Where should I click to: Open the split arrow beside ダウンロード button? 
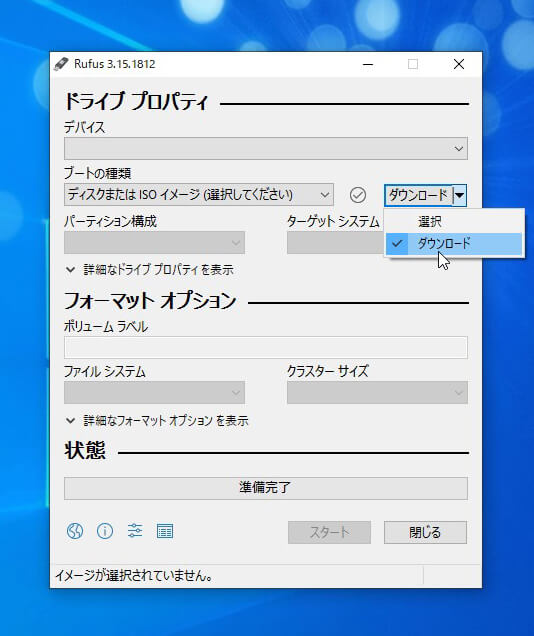click(459, 196)
